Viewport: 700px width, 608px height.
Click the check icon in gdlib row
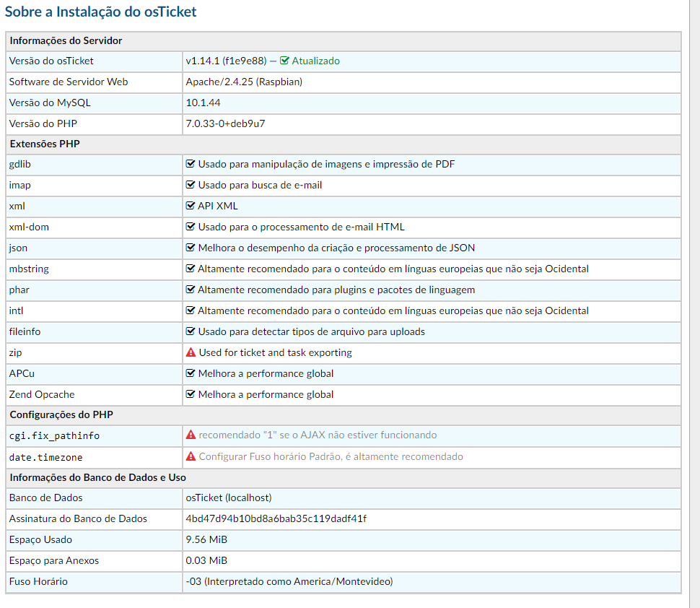(191, 164)
